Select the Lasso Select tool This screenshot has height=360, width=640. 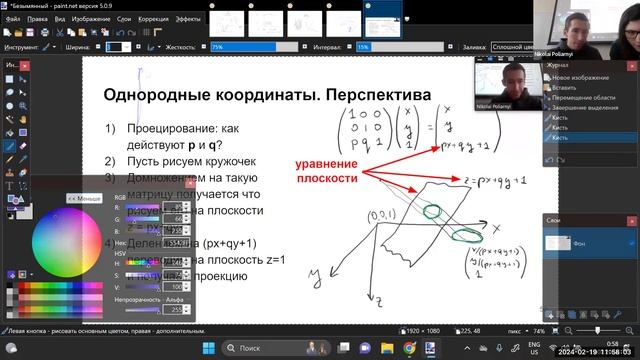9,93
